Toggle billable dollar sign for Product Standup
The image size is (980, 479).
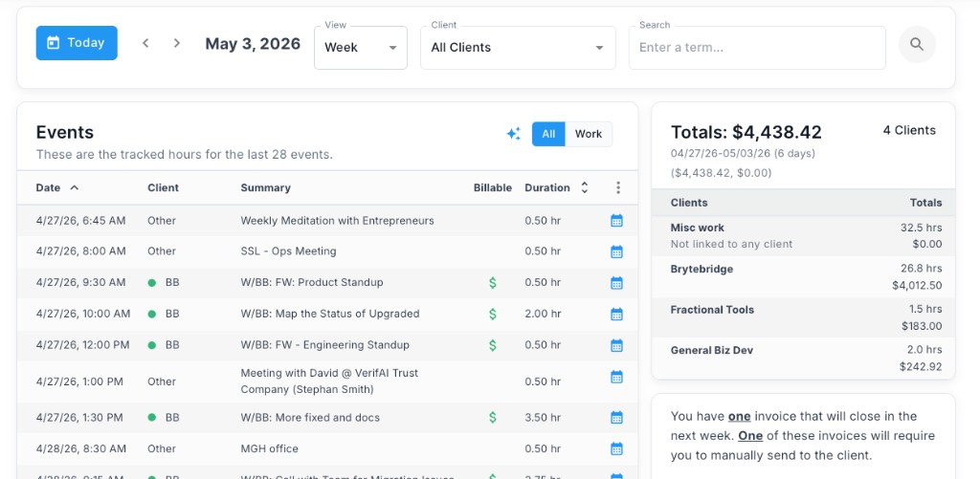[493, 282]
